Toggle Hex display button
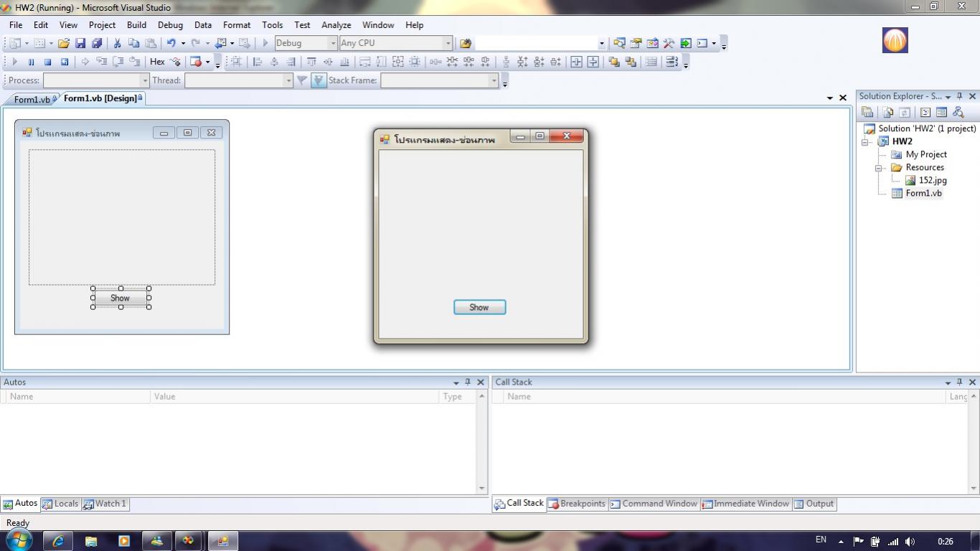The height and width of the screenshot is (551, 980). [x=157, y=62]
